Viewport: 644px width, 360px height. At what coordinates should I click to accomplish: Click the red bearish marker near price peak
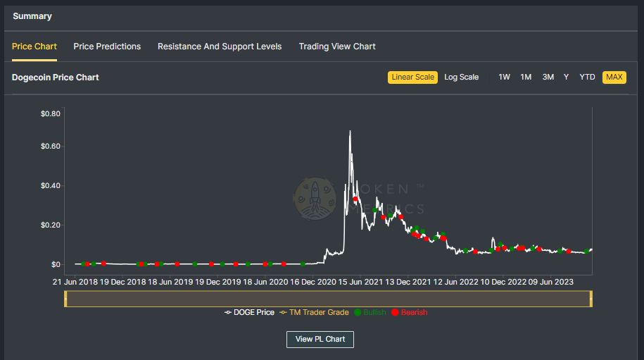click(355, 199)
